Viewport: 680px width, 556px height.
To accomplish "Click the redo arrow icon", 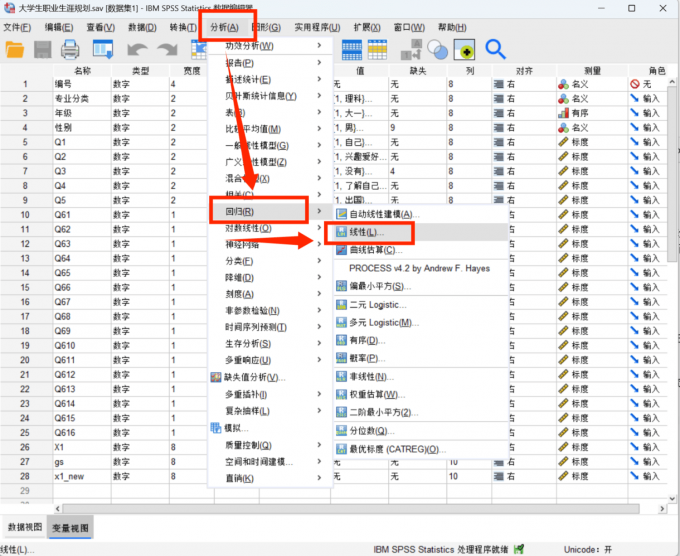I will 167,49.
